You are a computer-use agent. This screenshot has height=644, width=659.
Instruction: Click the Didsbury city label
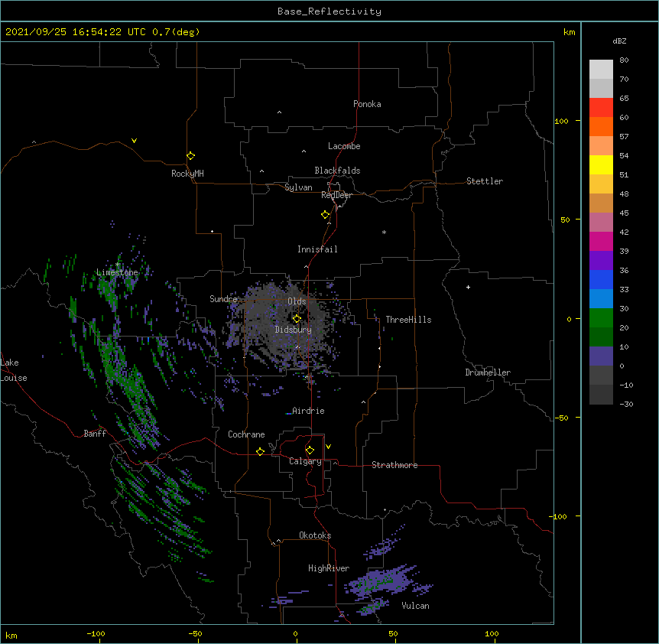293,330
